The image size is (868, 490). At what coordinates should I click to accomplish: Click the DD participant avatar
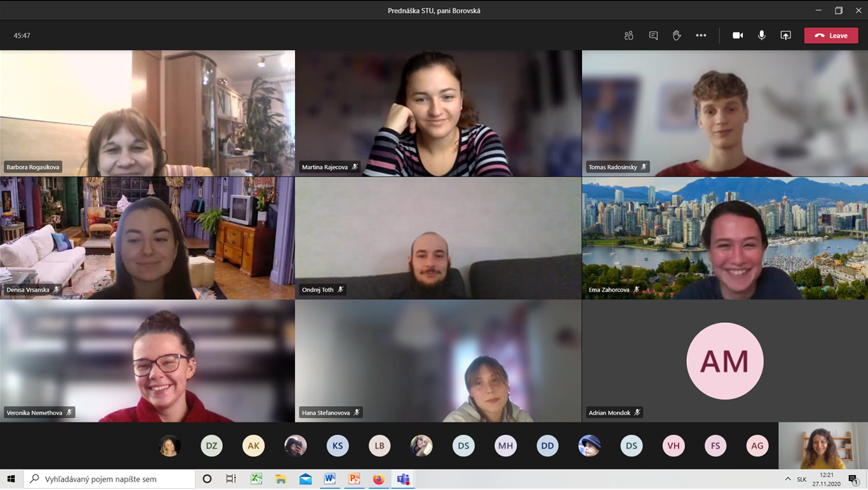(548, 446)
